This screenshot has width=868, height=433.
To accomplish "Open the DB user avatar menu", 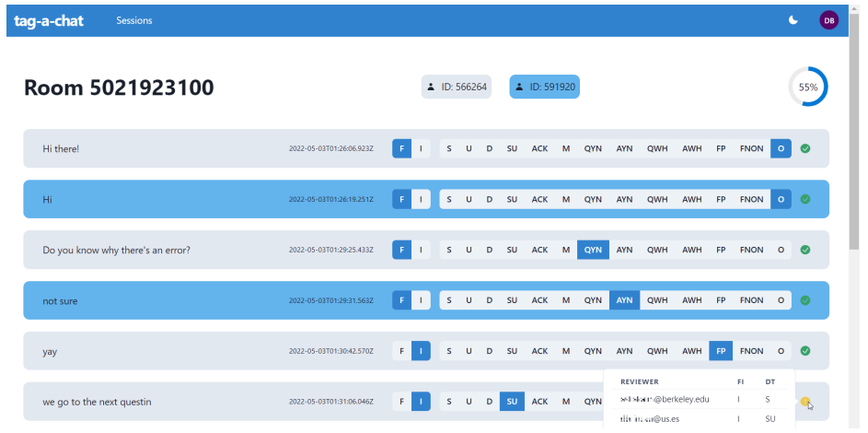I will 828,20.
